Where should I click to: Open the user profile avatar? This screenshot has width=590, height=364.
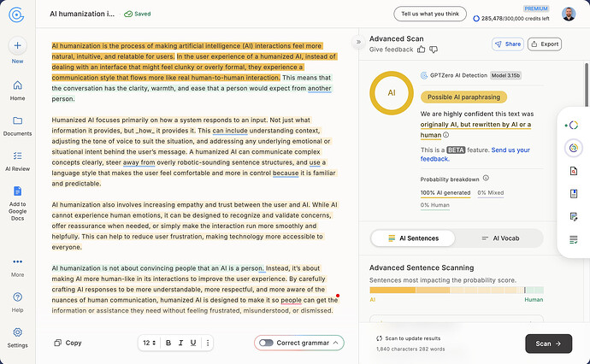coord(569,15)
